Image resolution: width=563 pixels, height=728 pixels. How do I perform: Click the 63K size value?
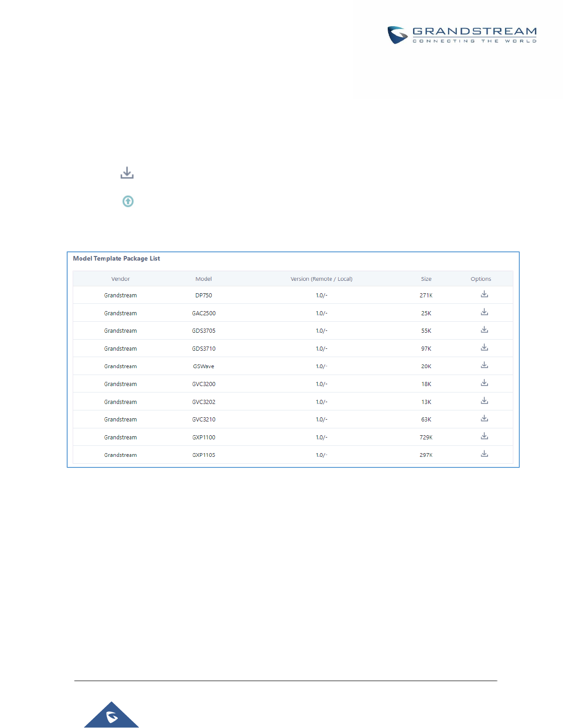[426, 420]
